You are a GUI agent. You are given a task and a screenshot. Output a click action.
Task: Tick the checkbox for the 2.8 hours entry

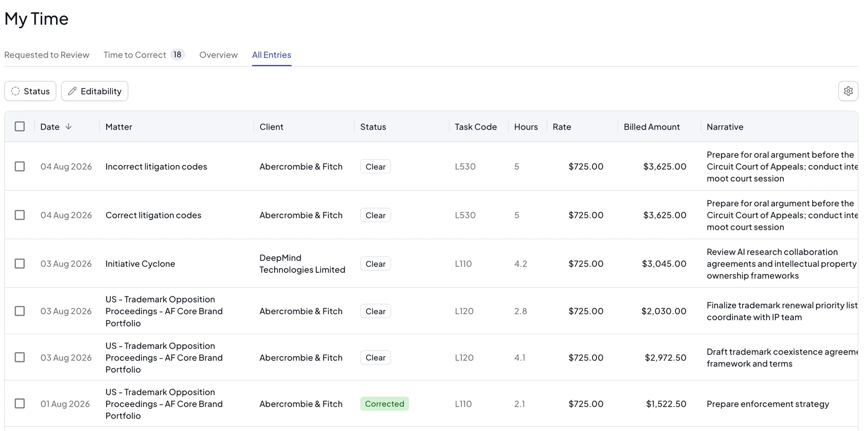20,311
